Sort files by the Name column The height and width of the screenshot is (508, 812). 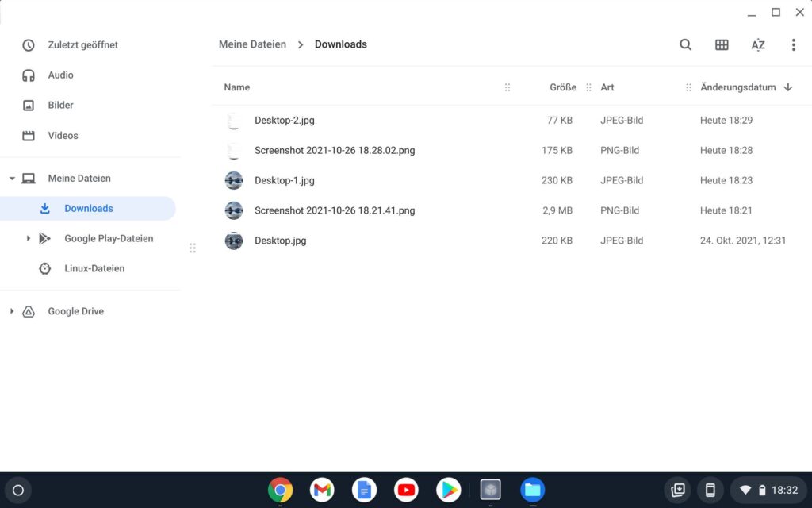tap(236, 87)
